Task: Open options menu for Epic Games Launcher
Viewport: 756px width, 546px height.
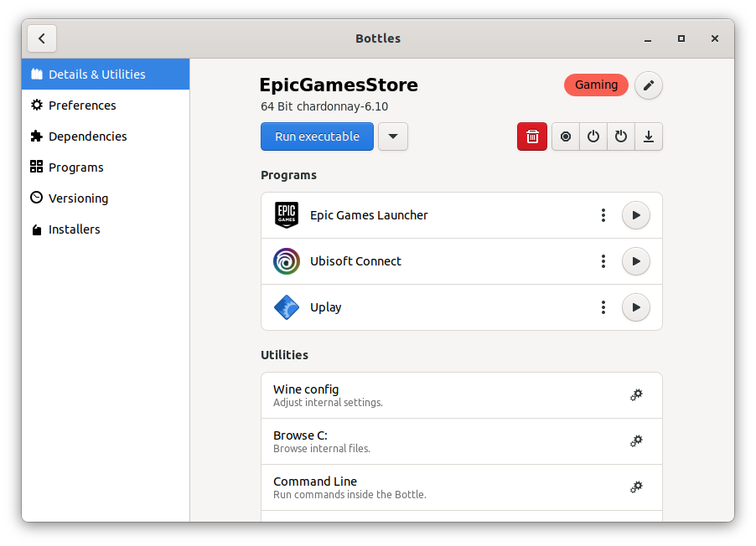Action: point(603,215)
